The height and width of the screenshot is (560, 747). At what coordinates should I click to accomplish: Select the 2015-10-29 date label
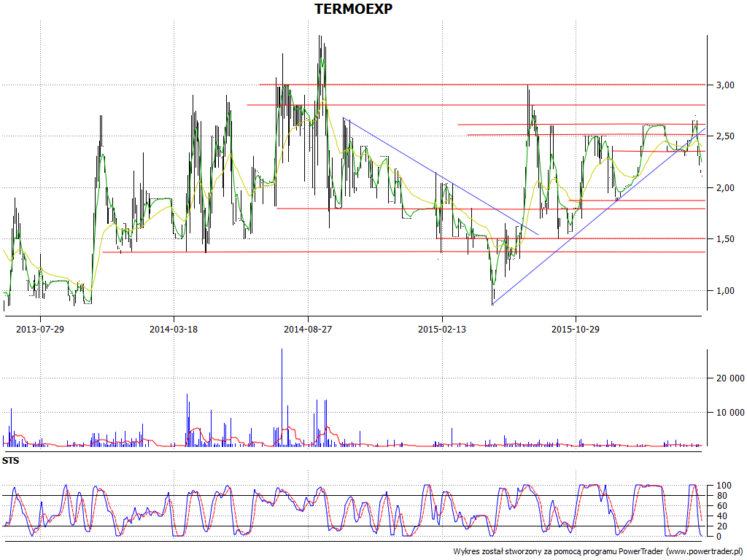pos(576,329)
